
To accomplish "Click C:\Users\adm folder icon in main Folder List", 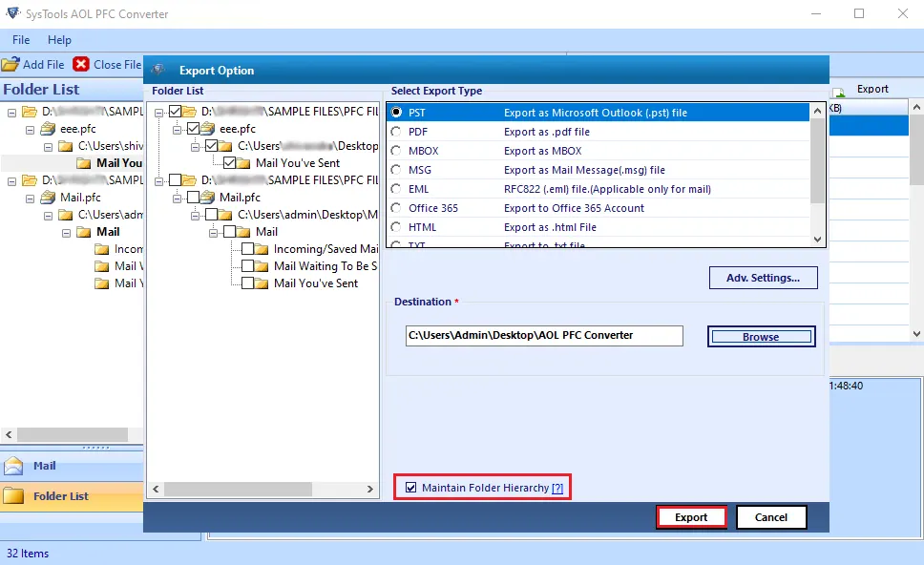I will pyautogui.click(x=66, y=215).
